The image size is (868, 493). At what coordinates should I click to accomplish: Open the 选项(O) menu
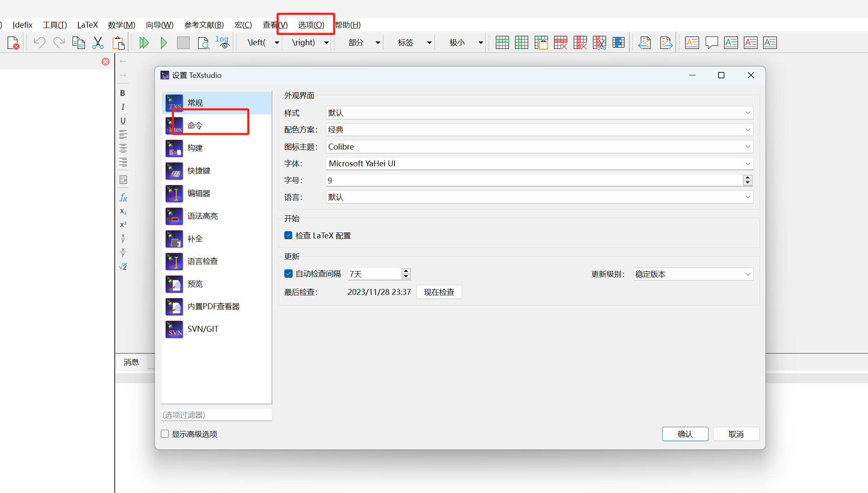(x=311, y=25)
